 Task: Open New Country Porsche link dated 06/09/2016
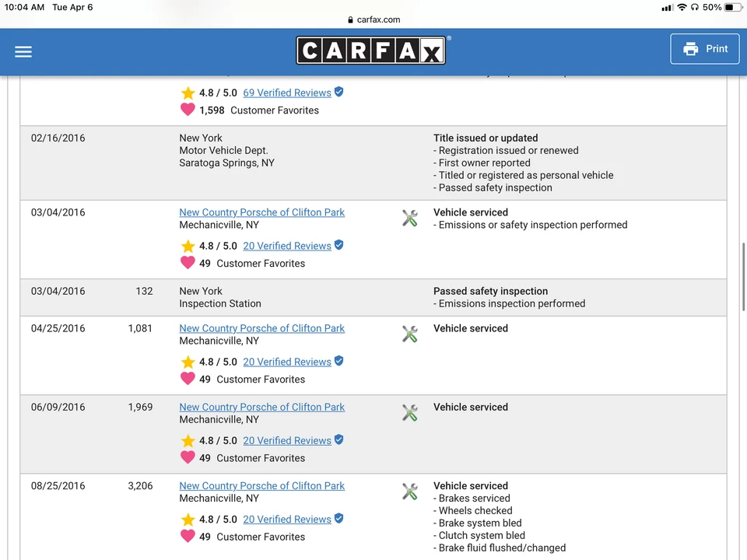click(261, 407)
